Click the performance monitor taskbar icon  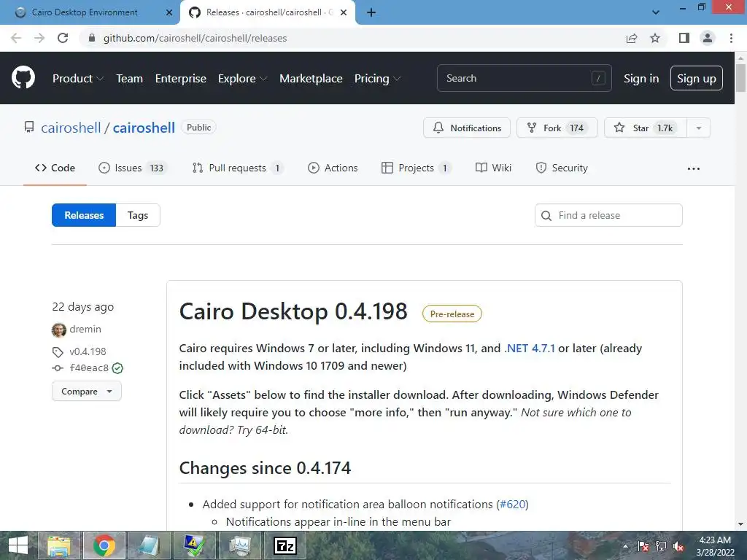coord(239,545)
